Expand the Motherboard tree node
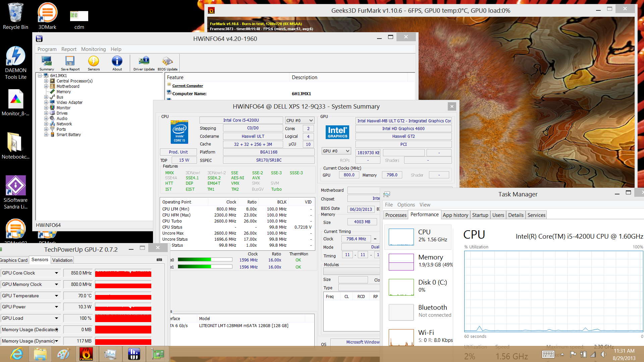This screenshot has width=644, height=362. [x=46, y=86]
